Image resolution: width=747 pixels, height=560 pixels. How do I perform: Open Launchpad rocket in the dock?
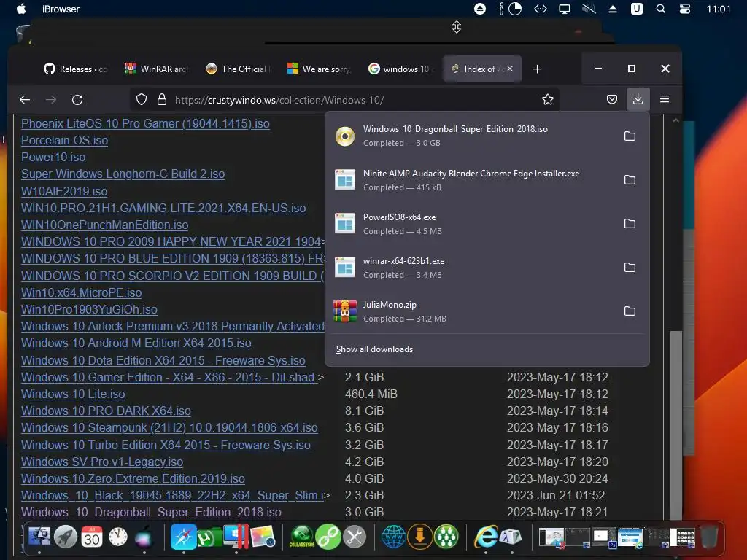(x=65, y=537)
